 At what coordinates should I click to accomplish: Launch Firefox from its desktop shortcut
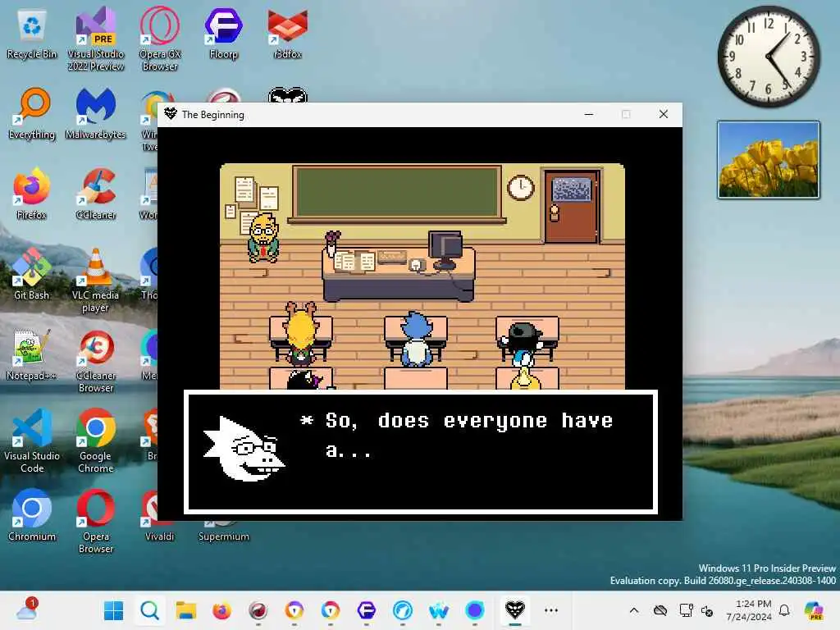(32, 194)
